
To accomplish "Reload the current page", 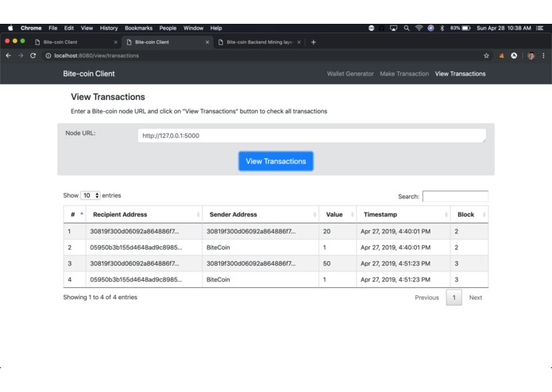I will (x=33, y=56).
